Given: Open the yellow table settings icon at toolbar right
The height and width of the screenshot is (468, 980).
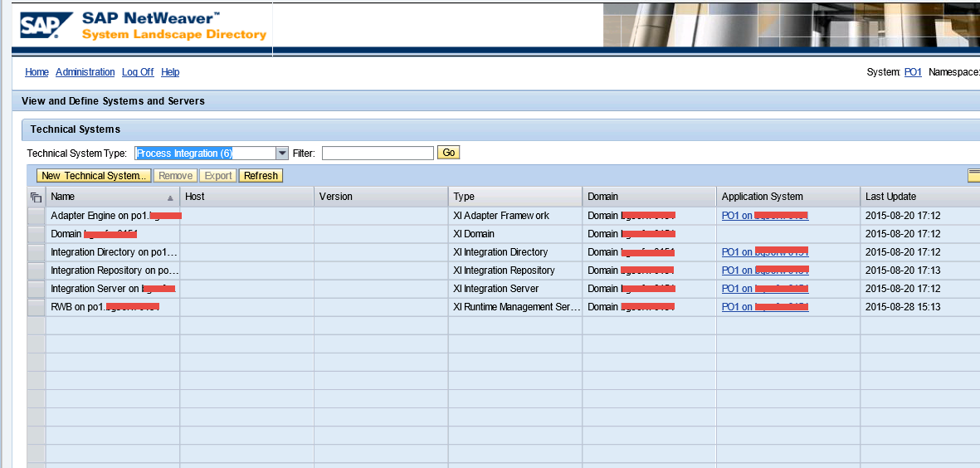Looking at the screenshot, I should point(973,176).
